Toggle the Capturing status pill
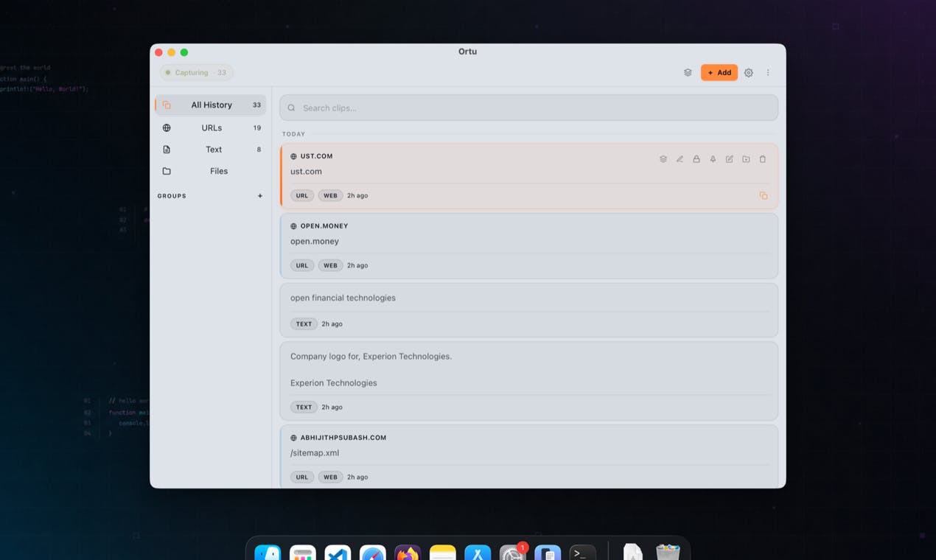 coord(196,72)
